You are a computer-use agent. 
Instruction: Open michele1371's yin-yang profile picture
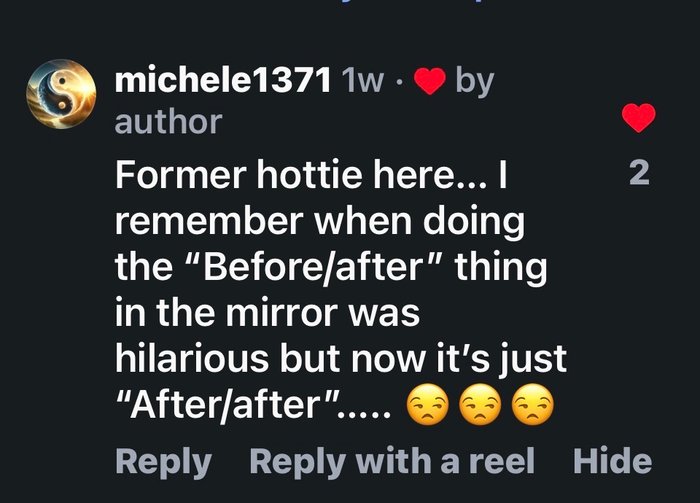click(61, 94)
